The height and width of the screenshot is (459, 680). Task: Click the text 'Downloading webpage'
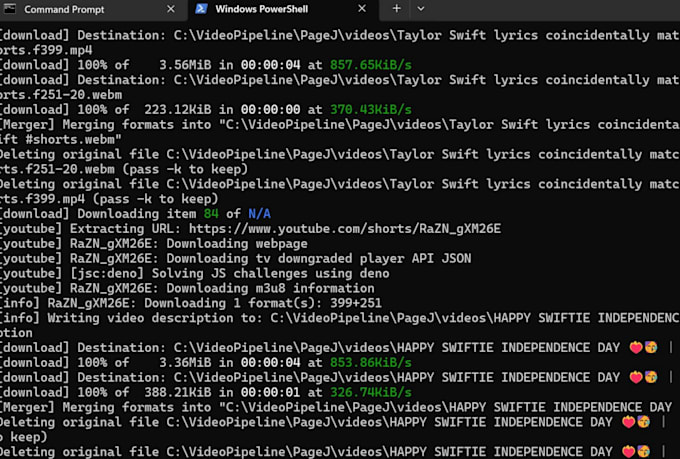click(237, 243)
